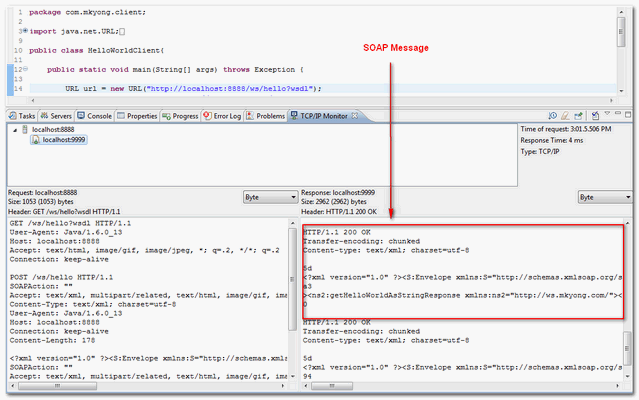The height and width of the screenshot is (400, 639).
Task: Click the response pane vertical scrollbar thumb
Action: tap(628, 348)
